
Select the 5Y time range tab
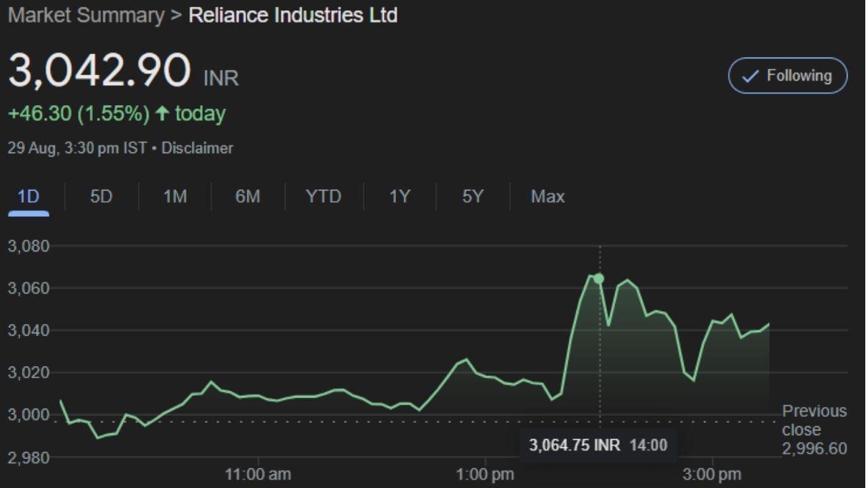click(x=473, y=197)
